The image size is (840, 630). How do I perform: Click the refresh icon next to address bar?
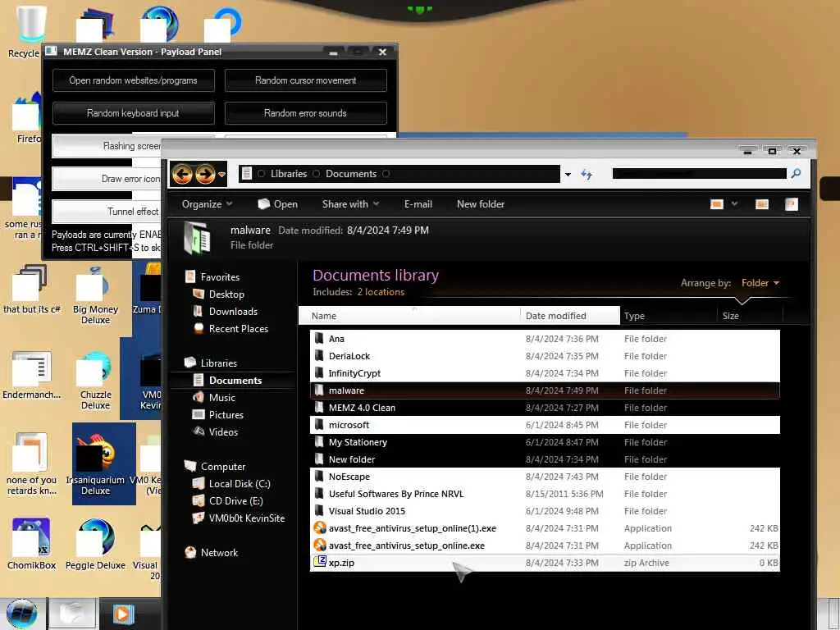click(x=587, y=175)
